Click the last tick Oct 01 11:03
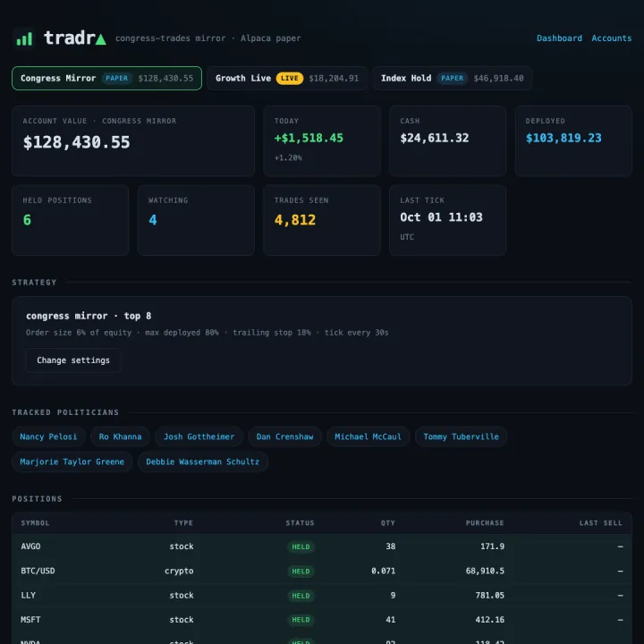644x644 pixels. (441, 217)
